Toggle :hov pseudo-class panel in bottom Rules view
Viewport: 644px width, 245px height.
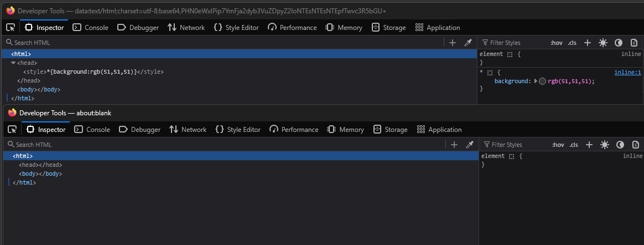click(x=558, y=145)
